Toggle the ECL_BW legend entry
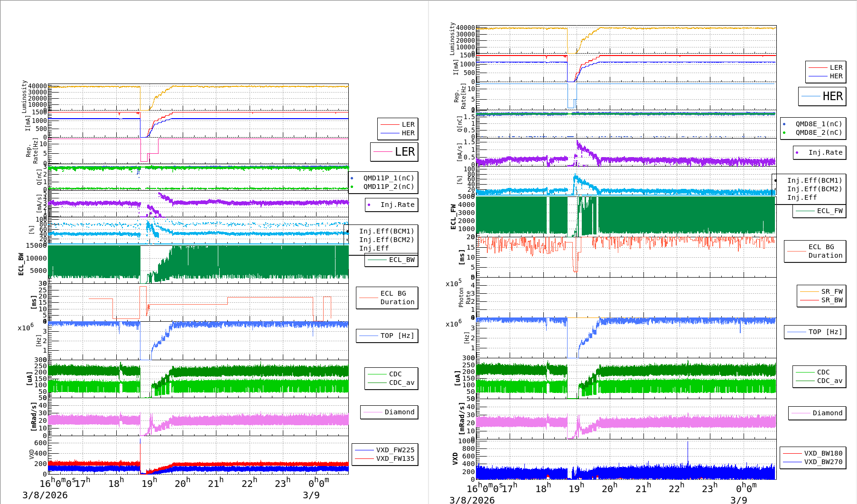Screen dimensions: 857x504 click(391, 260)
